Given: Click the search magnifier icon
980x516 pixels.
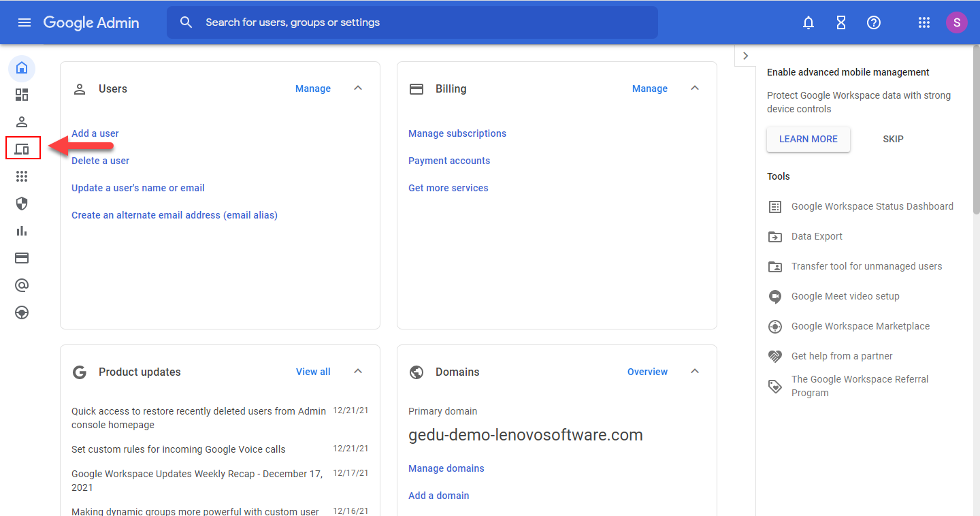Looking at the screenshot, I should tap(186, 22).
